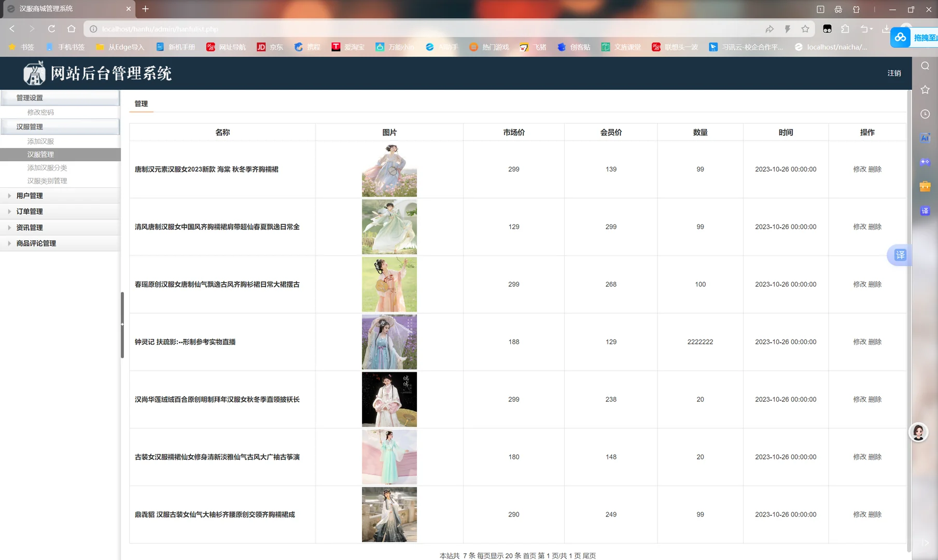Go to 首页 in pagination
938x560 pixels.
[529, 556]
